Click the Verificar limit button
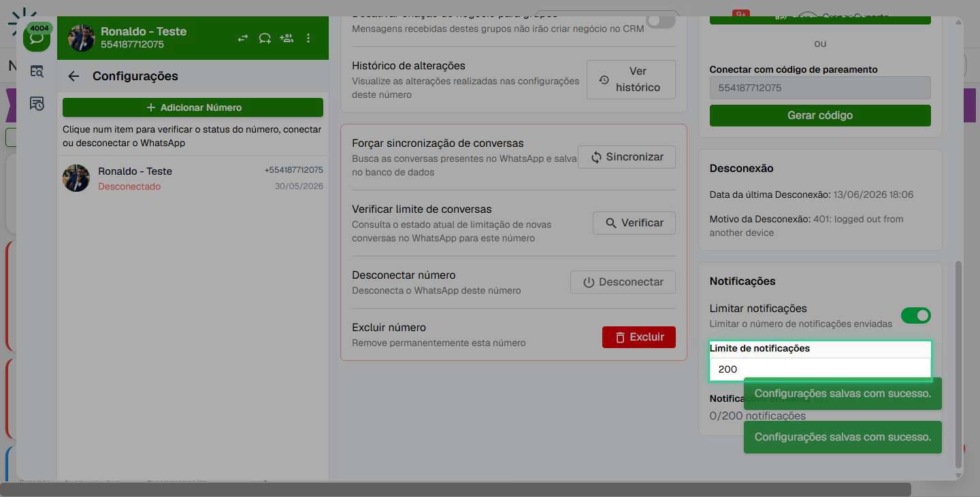Image resolution: width=980 pixels, height=497 pixels. (x=634, y=223)
